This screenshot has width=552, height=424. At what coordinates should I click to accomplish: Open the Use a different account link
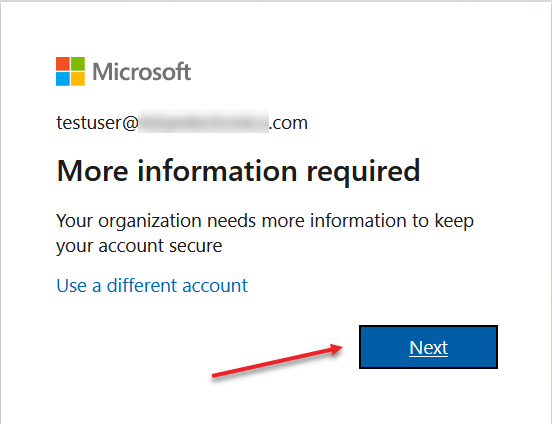tap(152, 285)
